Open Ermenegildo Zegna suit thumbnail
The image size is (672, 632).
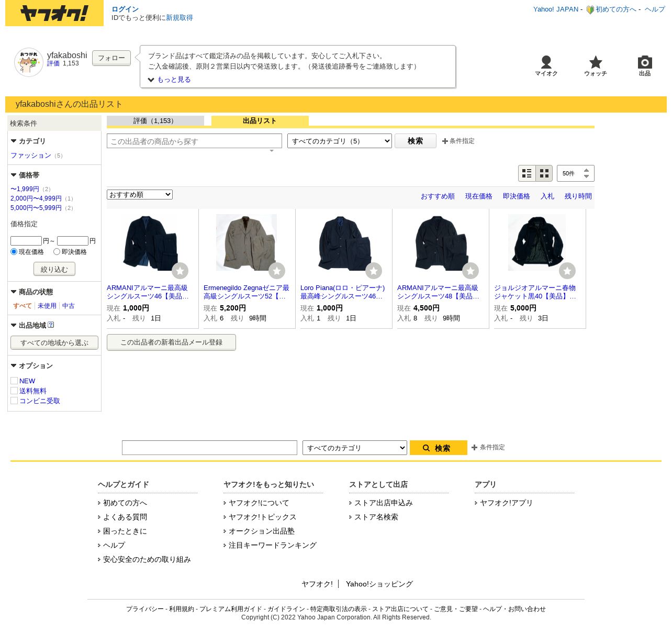click(247, 242)
